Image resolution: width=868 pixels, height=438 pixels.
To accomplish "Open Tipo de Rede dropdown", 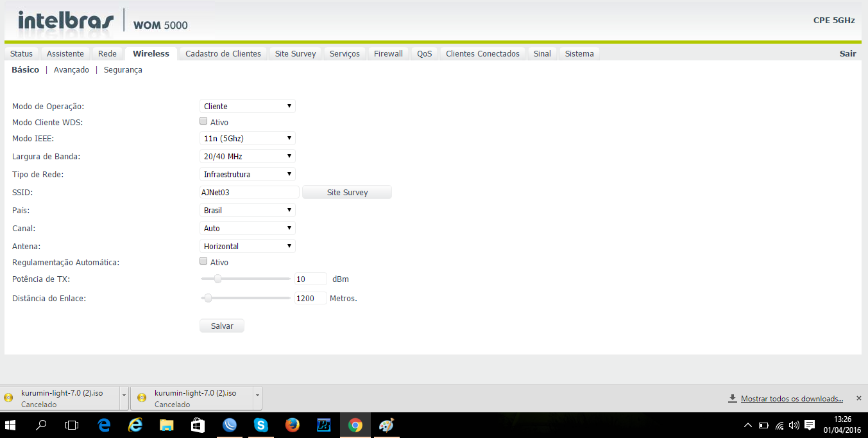I will point(248,174).
